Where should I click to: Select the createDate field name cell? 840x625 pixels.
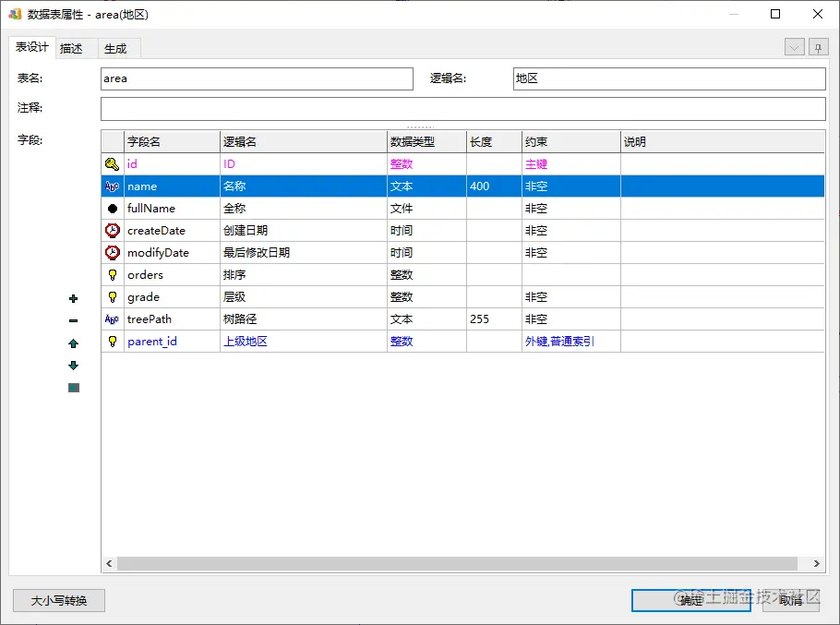point(172,230)
